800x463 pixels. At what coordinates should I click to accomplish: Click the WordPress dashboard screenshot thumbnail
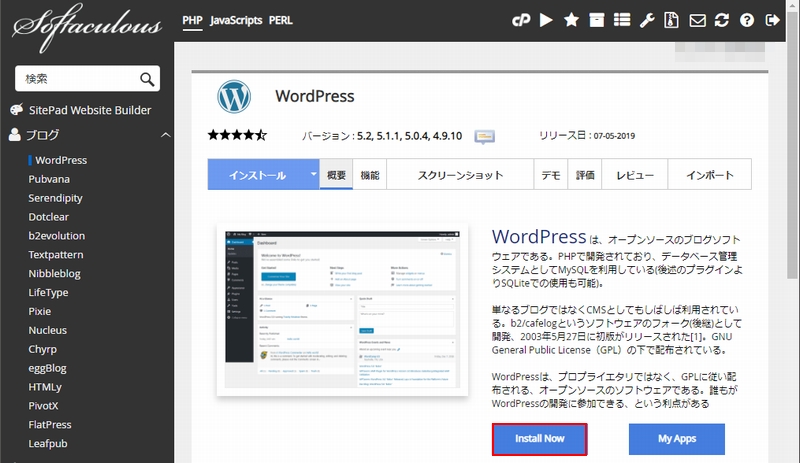[343, 308]
